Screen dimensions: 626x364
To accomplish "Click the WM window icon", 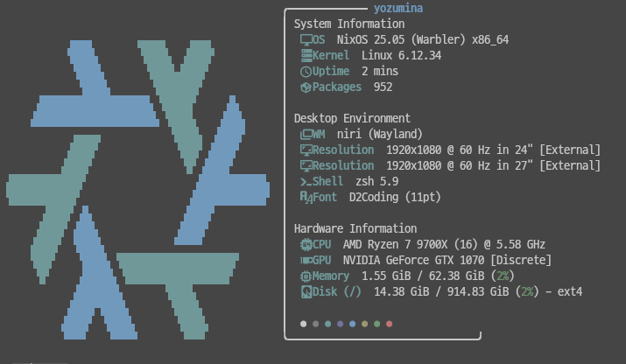I will click(306, 135).
